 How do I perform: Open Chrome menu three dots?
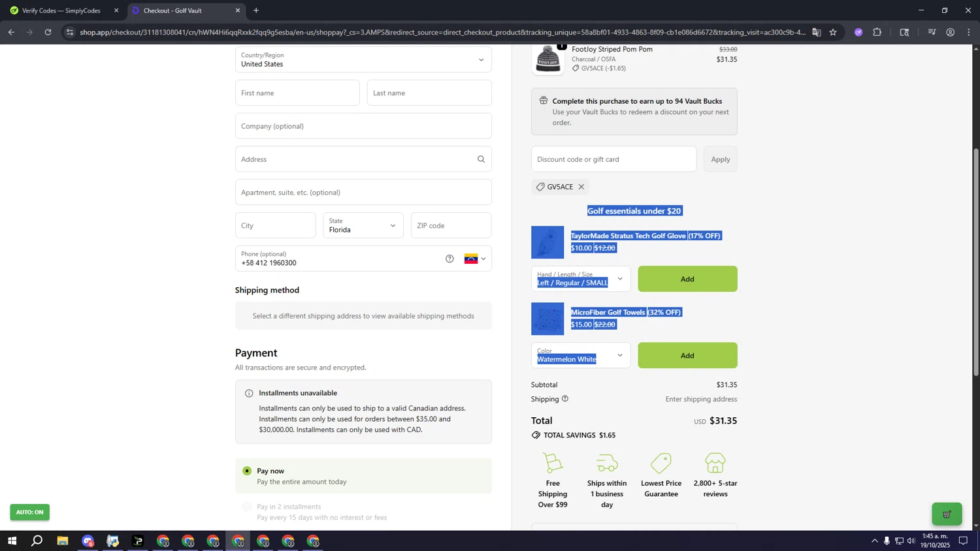pos(969,32)
